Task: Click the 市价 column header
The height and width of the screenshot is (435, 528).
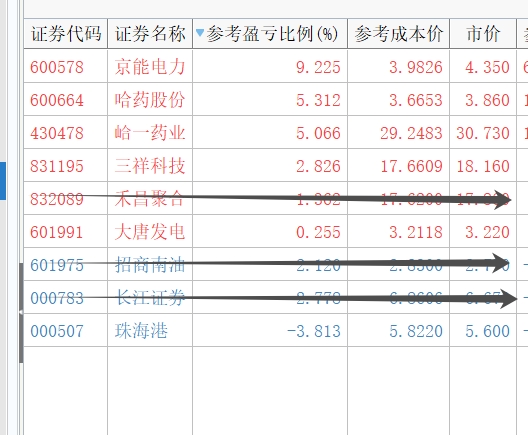Action: point(483,34)
